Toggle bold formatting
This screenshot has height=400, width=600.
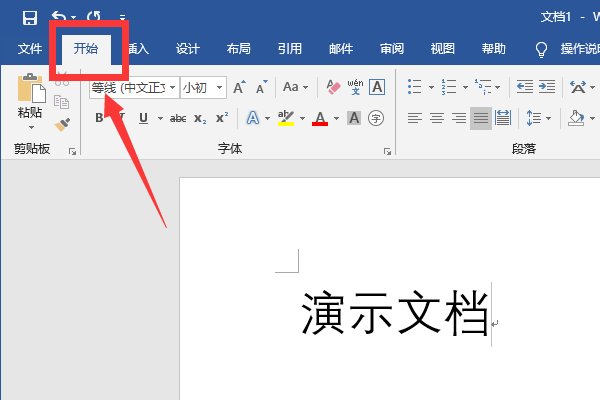(99, 118)
